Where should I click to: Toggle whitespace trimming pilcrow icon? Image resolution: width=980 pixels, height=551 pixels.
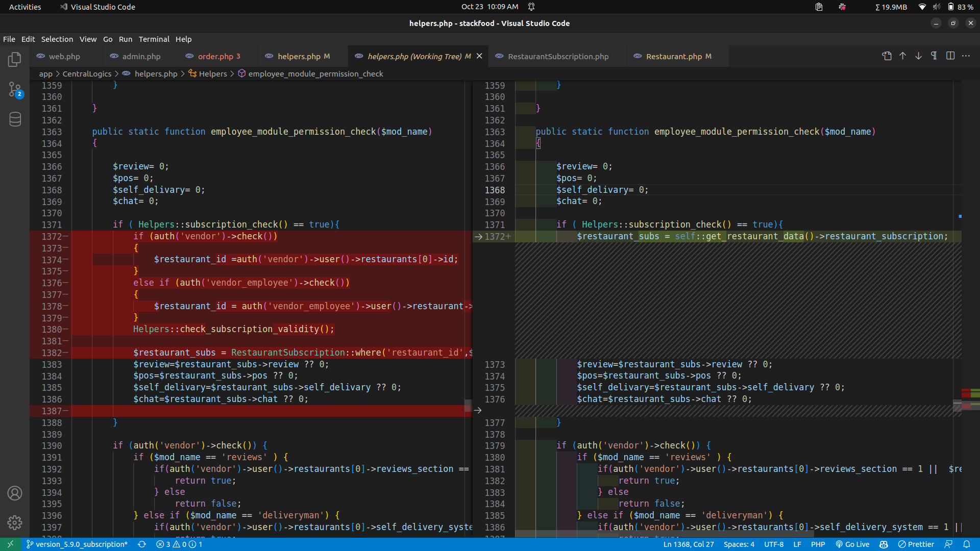tap(934, 56)
